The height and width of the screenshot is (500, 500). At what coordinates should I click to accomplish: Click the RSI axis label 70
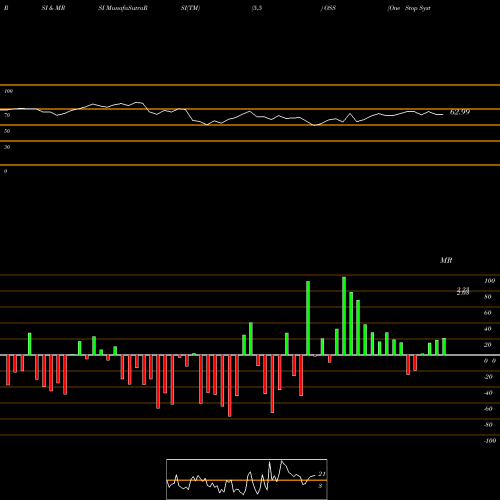[7, 115]
